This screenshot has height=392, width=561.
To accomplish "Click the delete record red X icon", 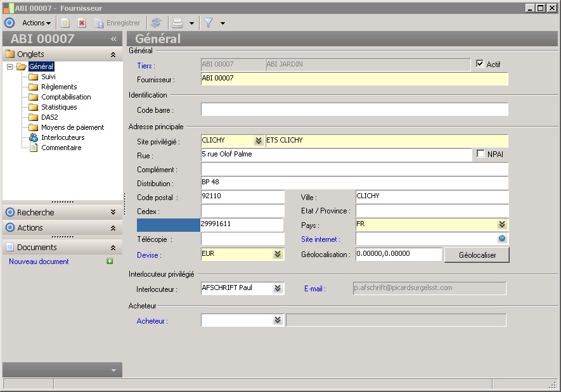I will point(82,23).
